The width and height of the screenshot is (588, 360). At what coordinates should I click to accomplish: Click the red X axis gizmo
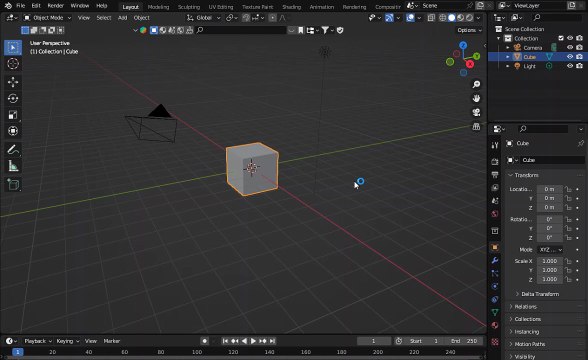coord(470,64)
